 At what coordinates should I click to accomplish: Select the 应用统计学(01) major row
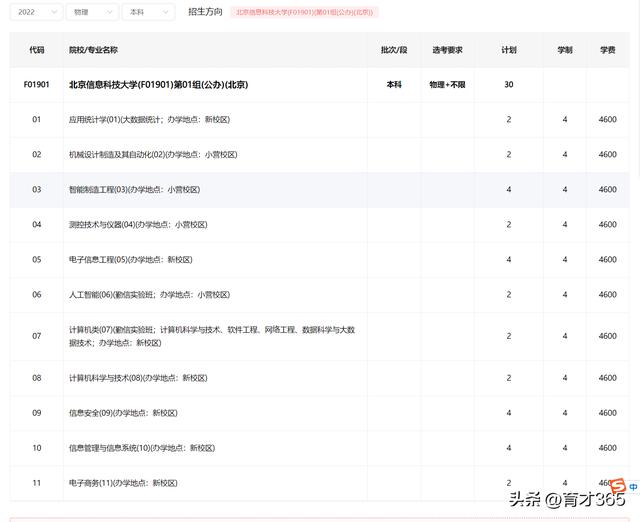320,120
